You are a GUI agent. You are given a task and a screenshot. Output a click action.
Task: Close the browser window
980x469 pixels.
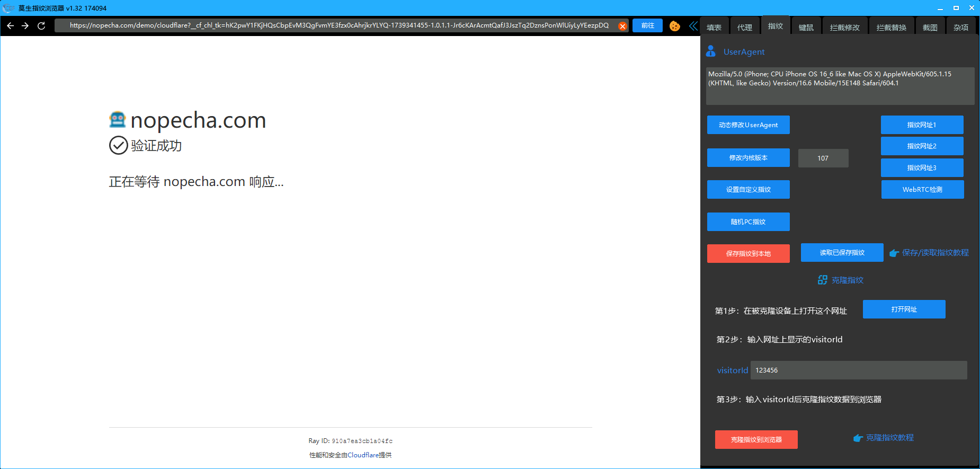(972, 8)
